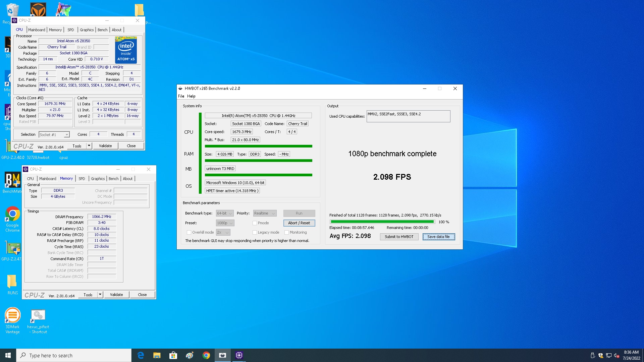Switch to SPD tab in top CPU-Z
This screenshot has height=362, width=644.
(71, 30)
